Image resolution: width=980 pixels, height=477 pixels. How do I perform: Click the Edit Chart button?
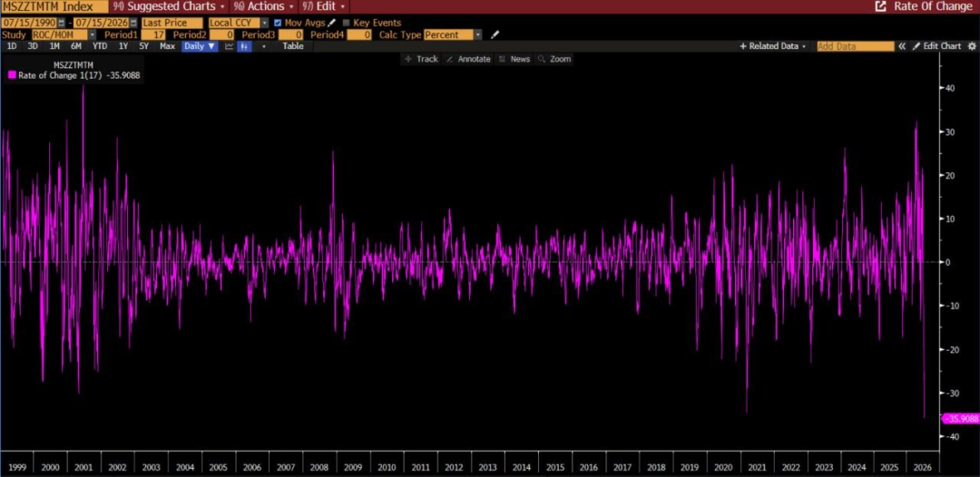(x=936, y=46)
